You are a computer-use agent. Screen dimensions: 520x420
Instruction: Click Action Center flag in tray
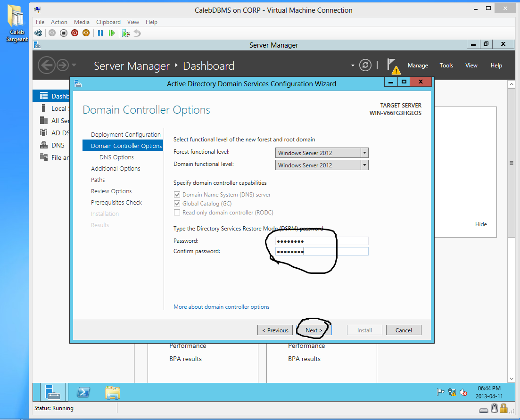coord(440,393)
